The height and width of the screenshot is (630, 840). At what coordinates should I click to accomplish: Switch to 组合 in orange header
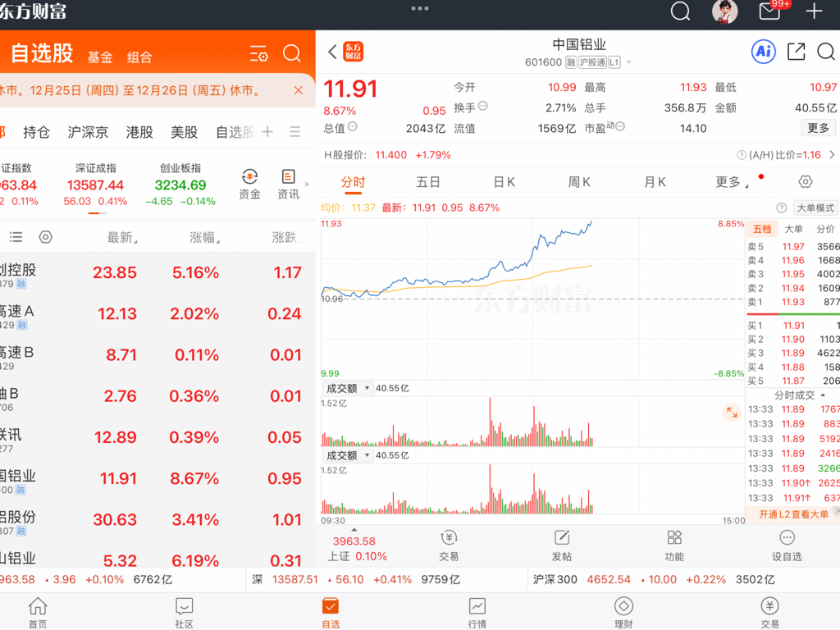[139, 57]
